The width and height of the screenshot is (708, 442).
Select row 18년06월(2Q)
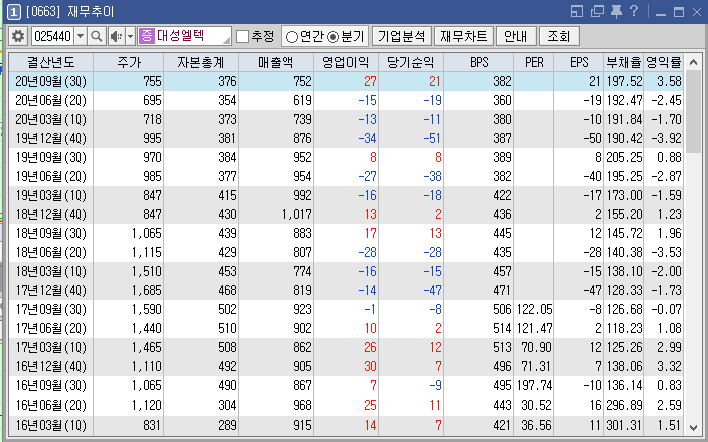pos(346,252)
